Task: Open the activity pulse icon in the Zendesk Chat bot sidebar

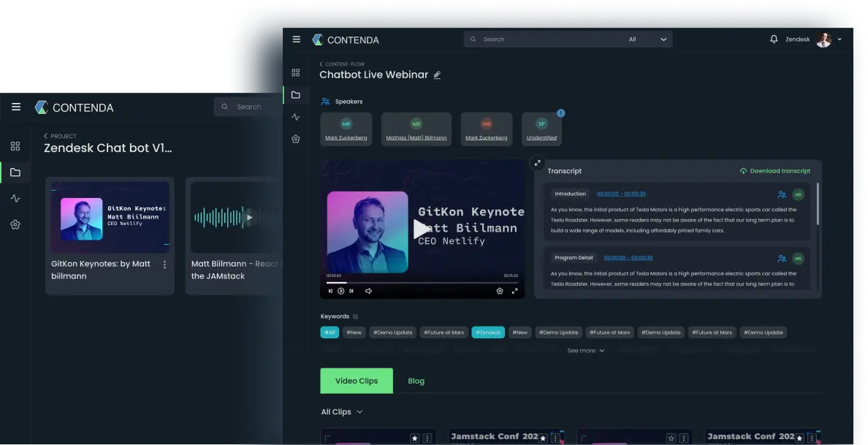Action: (x=15, y=198)
